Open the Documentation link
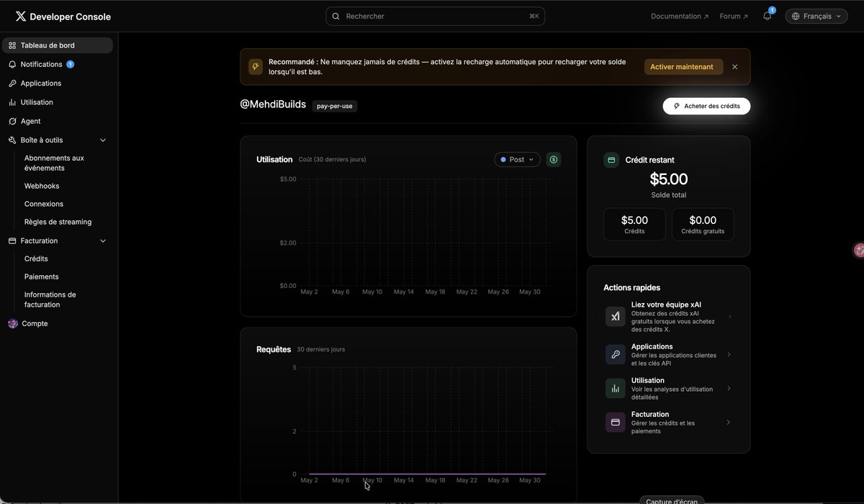Image resolution: width=864 pixels, height=504 pixels. [x=680, y=16]
